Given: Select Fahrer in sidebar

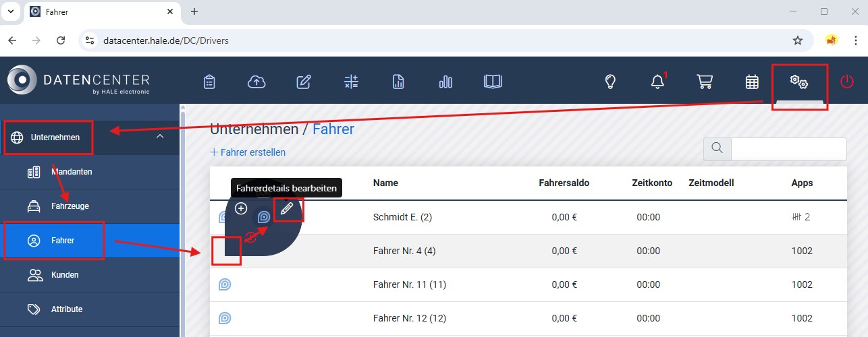Looking at the screenshot, I should 89,241.
